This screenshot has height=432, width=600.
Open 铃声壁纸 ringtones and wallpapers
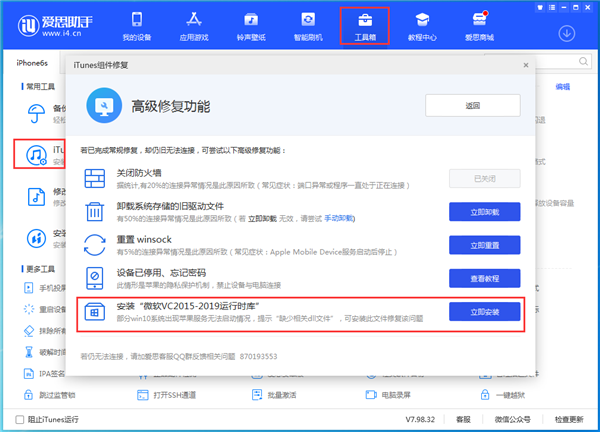(253, 24)
